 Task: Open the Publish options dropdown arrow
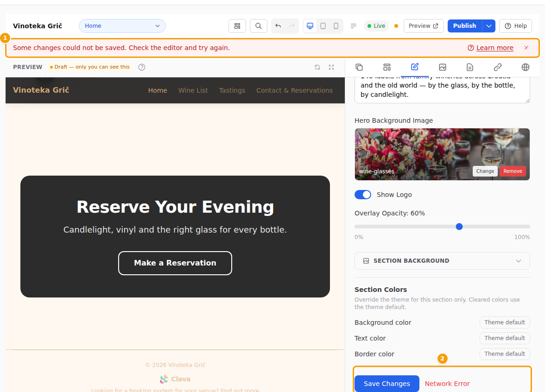pyautogui.click(x=488, y=26)
